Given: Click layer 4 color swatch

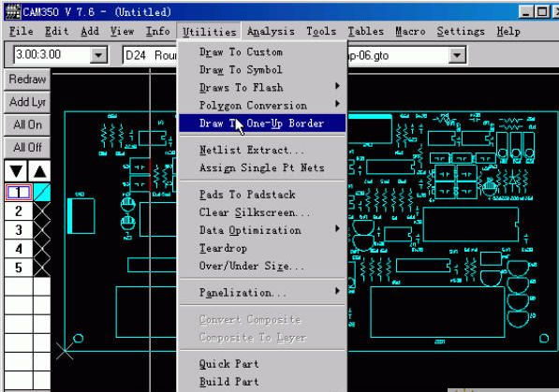Looking at the screenshot, I should [x=42, y=249].
